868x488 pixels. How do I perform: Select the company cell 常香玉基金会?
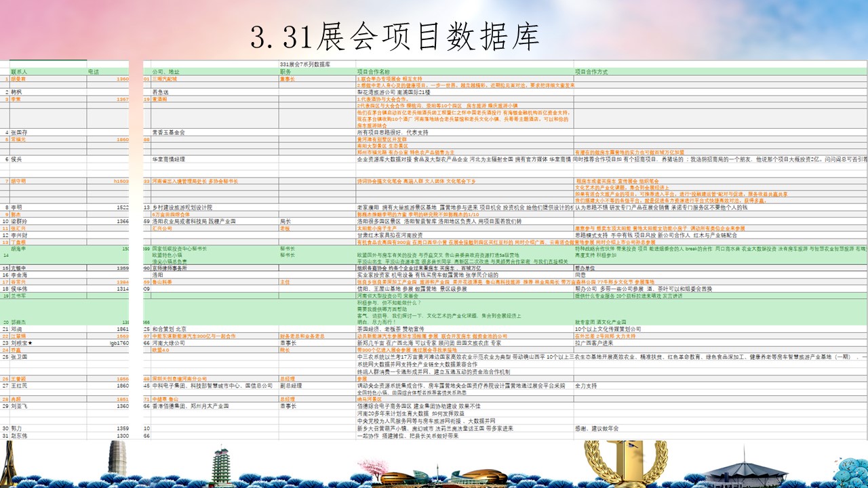[168, 132]
